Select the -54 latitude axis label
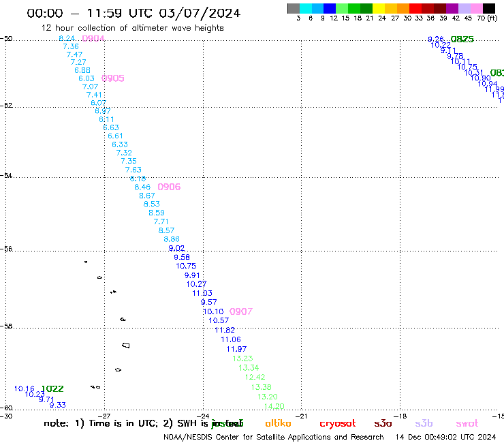This screenshot has height=443, width=504. (x=6, y=176)
